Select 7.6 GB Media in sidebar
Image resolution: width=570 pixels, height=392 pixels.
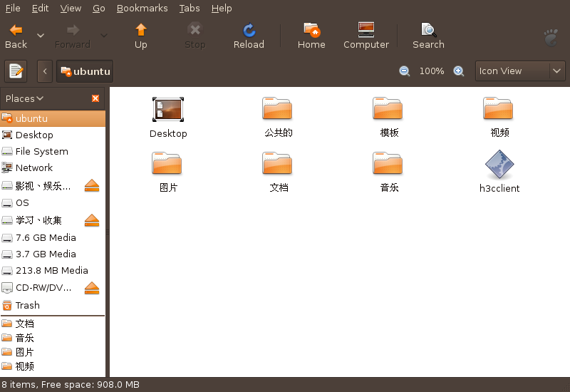coord(53,238)
